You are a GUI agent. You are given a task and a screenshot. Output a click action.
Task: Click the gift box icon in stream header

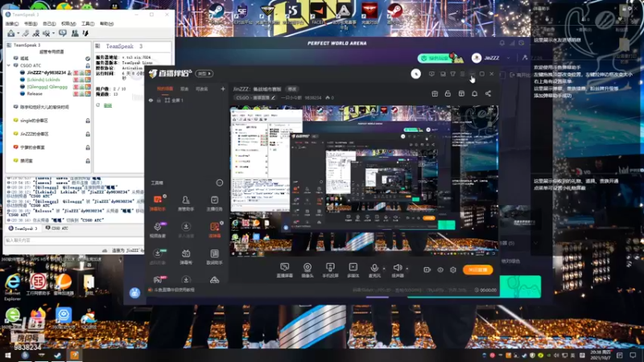point(435,93)
